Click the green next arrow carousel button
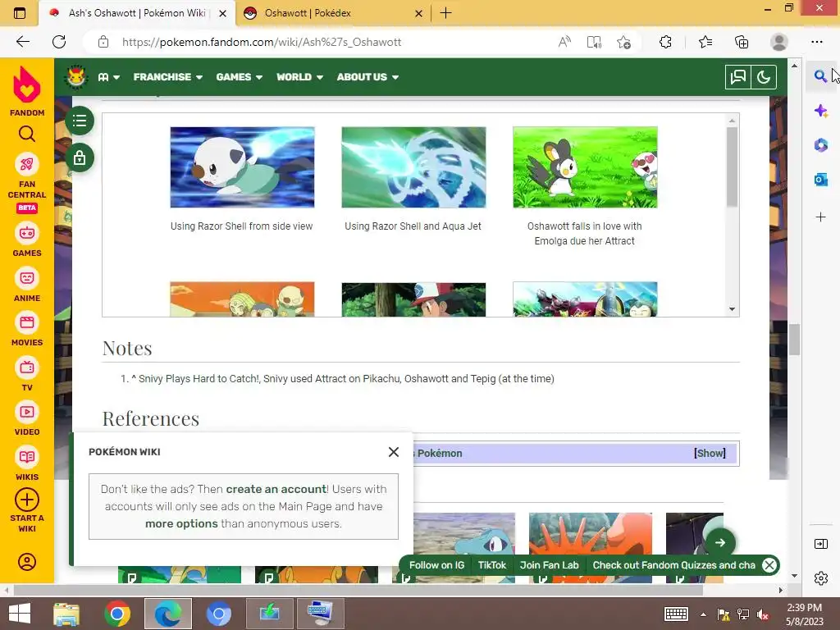 click(720, 542)
